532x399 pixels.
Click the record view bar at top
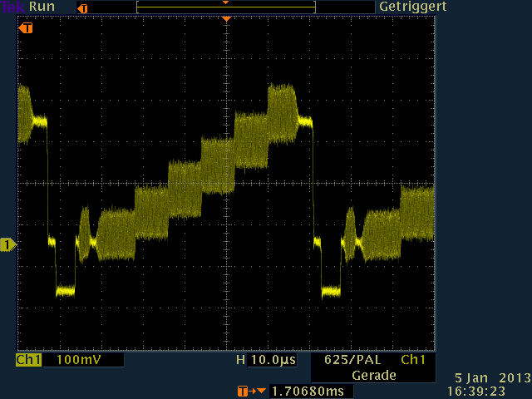225,7
